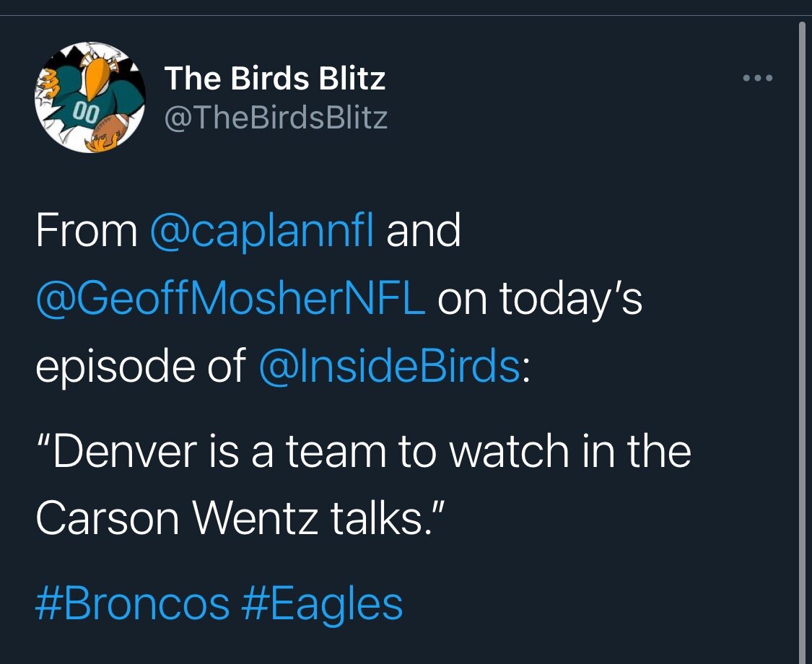The width and height of the screenshot is (812, 664).
Task: Click the "on today's" text
Action: click(539, 299)
